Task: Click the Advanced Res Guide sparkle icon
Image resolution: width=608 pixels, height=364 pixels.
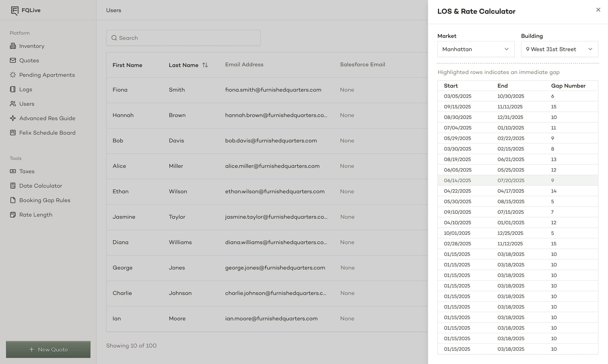Action: pyautogui.click(x=13, y=118)
